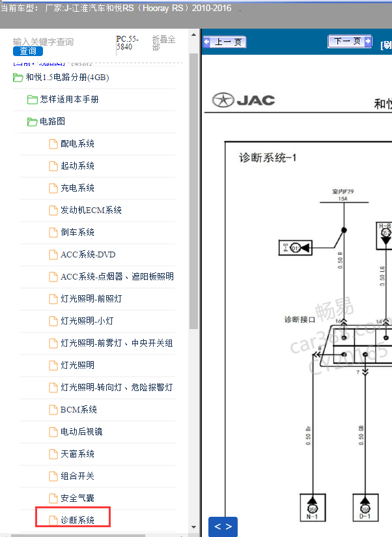Image resolution: width=392 pixels, height=537 pixels.
Task: Click the folder icon beside 和悦1.5电路分册
Action: pyautogui.click(x=18, y=78)
